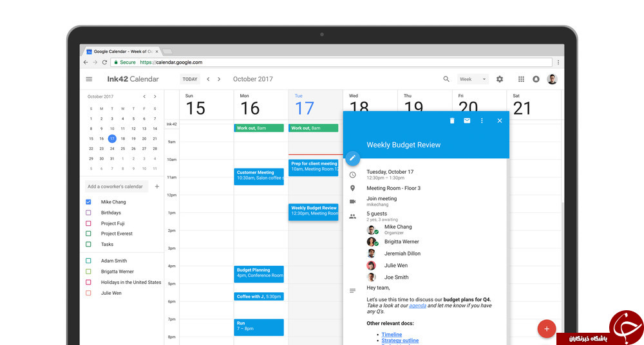Open the agenda link
644x345 pixels.
[x=417, y=306]
